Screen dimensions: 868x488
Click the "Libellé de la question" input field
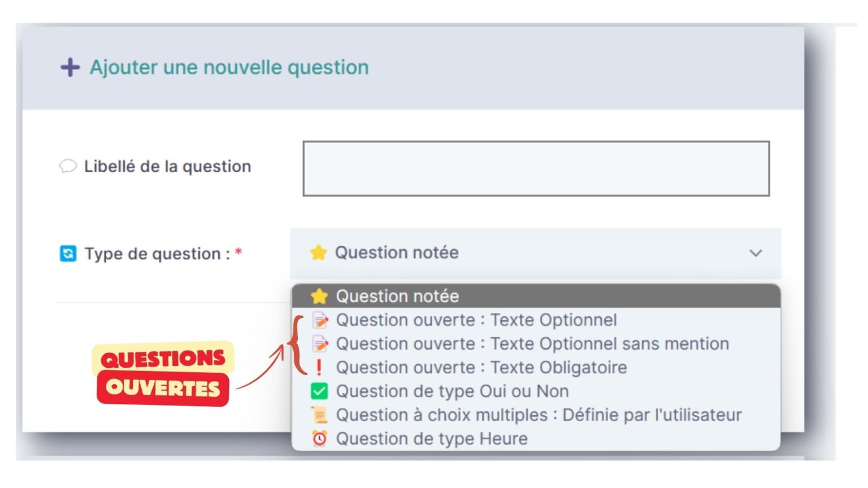pos(537,168)
